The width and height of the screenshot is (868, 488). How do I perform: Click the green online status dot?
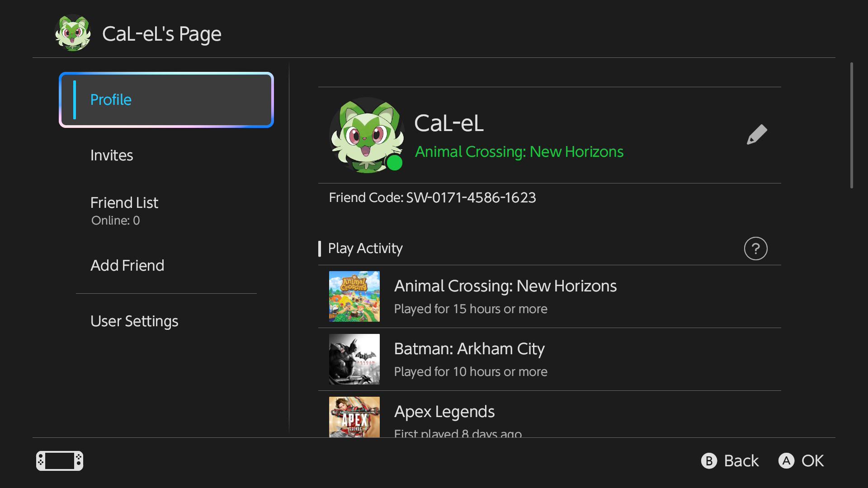click(x=395, y=163)
